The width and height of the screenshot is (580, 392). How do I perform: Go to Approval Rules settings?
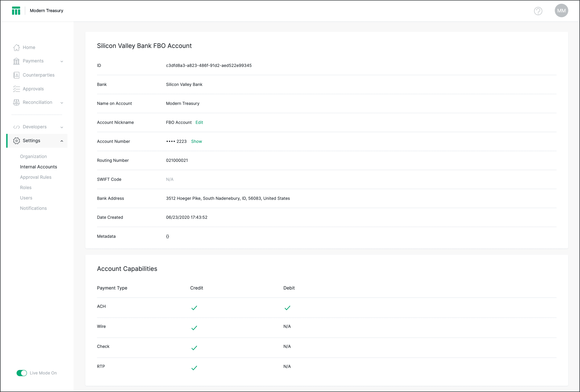[36, 177]
